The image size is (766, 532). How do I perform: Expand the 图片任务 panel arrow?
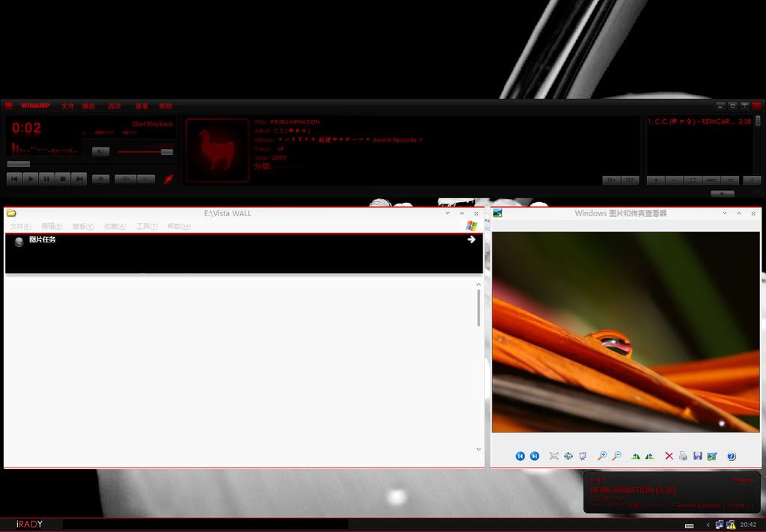point(471,239)
